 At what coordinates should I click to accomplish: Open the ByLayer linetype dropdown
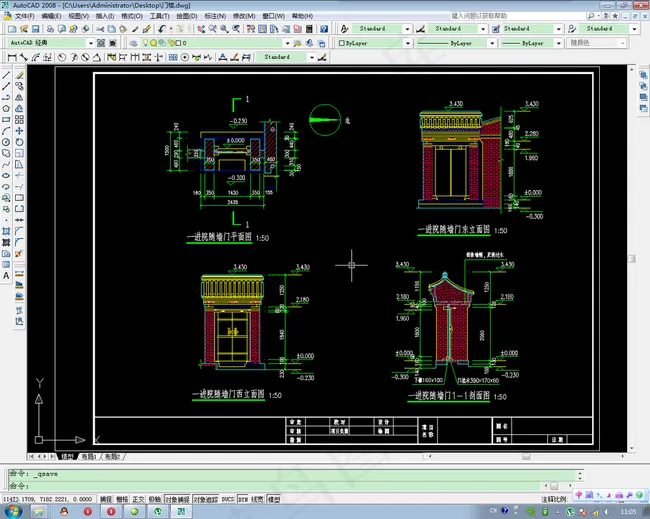pos(492,43)
